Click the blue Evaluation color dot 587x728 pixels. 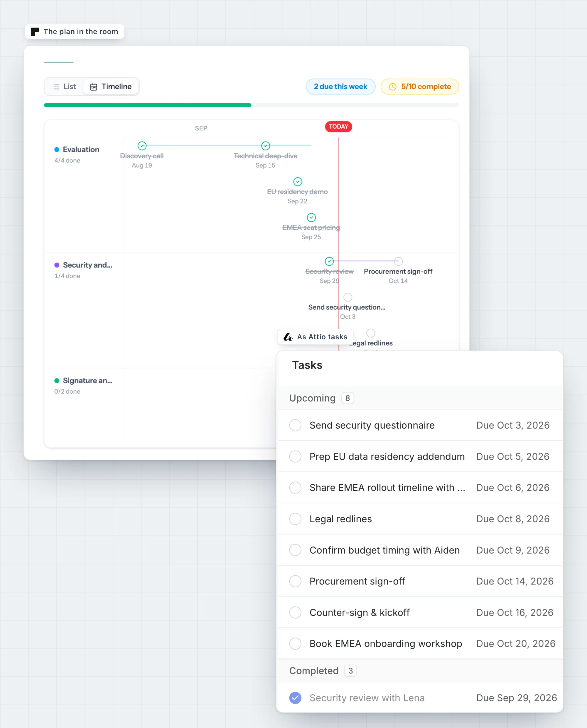coord(57,149)
